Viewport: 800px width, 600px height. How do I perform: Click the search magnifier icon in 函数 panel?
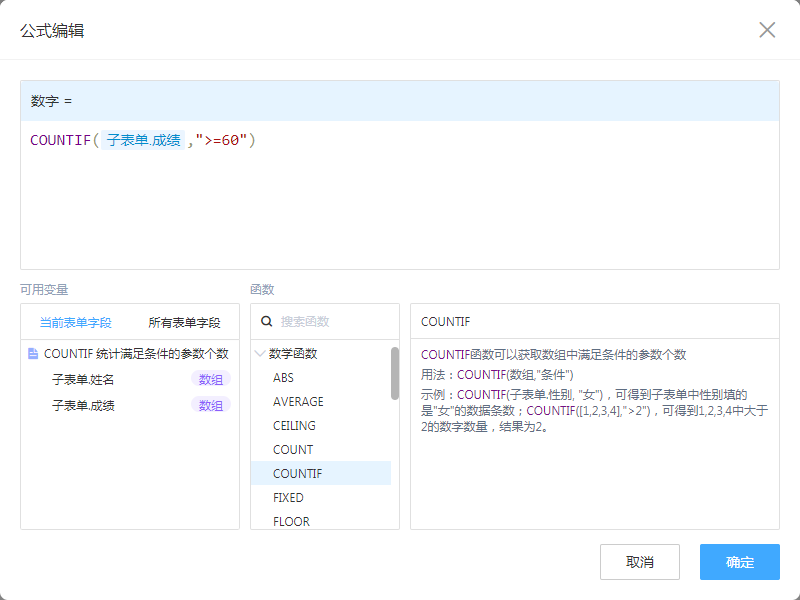[x=267, y=322]
